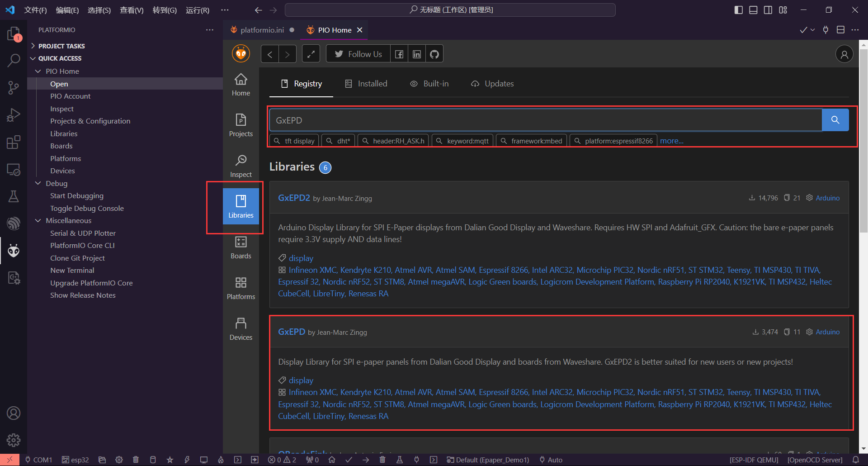Toggle the secondary side bar layout
The height and width of the screenshot is (466, 868).
[x=768, y=10]
